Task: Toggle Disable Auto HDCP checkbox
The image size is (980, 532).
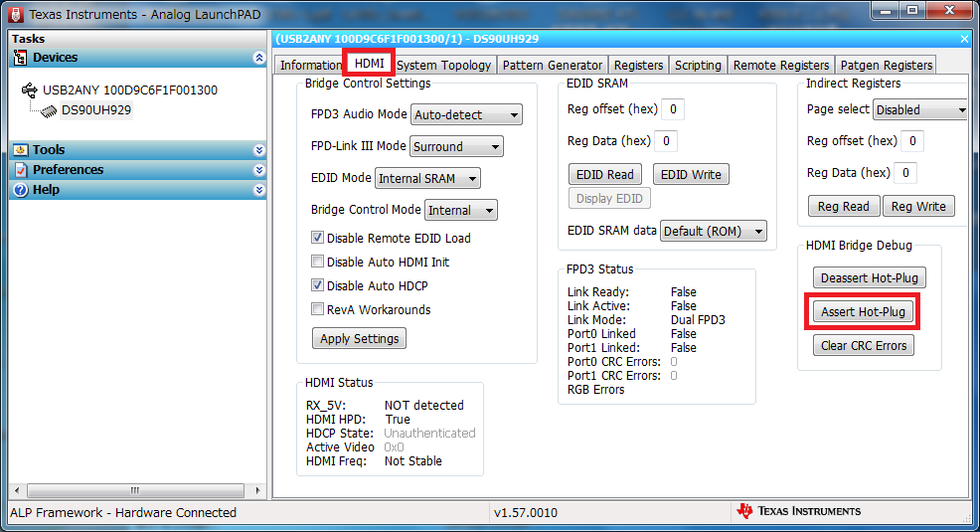Action: 317,285
